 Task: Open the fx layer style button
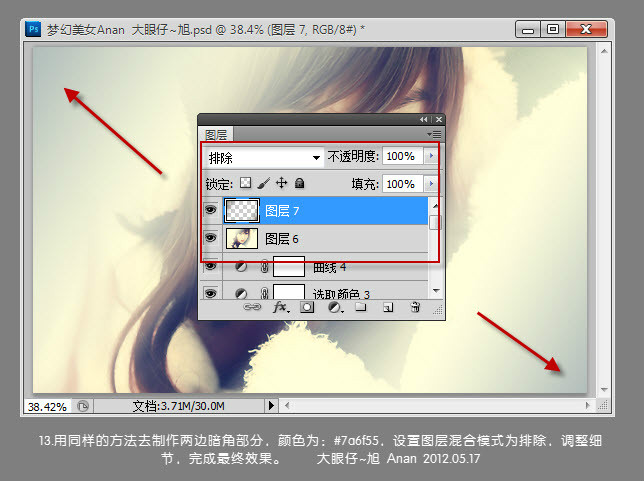coord(279,309)
